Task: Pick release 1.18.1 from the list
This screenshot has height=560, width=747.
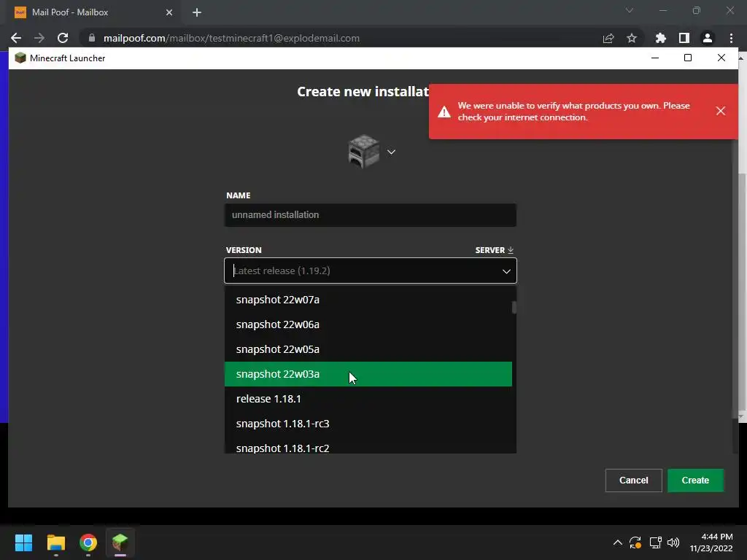Action: coord(368,399)
